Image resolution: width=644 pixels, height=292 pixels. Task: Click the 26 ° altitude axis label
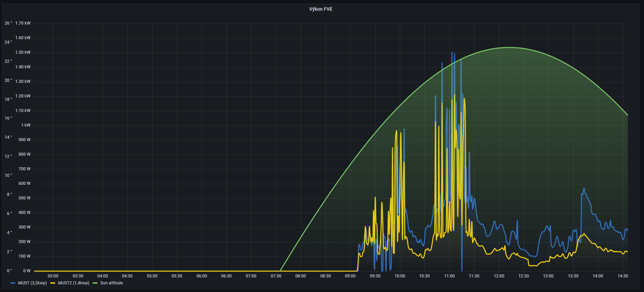click(x=8, y=23)
